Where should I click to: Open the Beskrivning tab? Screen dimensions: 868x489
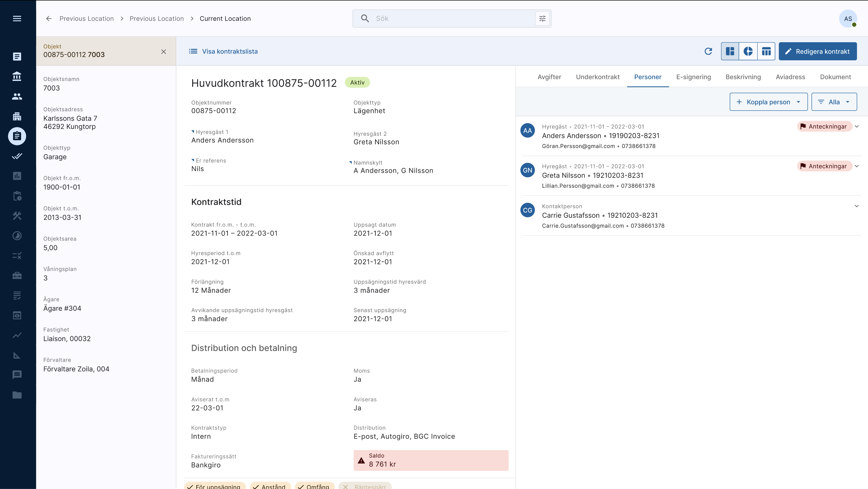click(x=743, y=77)
